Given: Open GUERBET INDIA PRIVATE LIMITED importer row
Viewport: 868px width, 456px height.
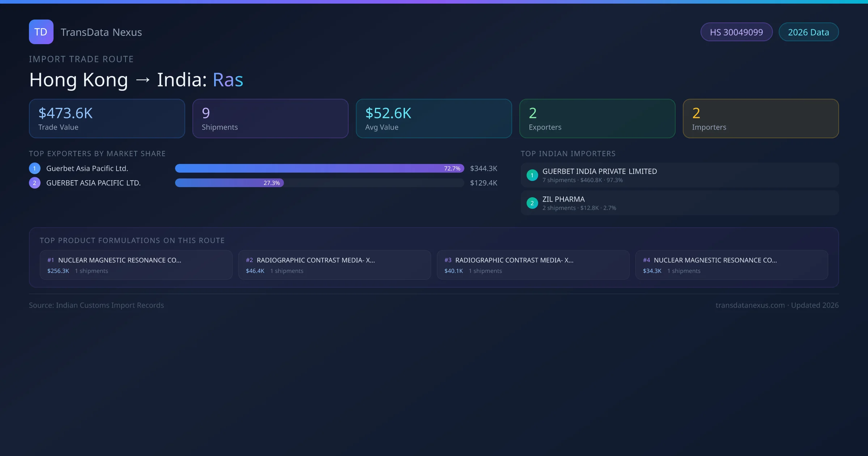Looking at the screenshot, I should pyautogui.click(x=679, y=175).
